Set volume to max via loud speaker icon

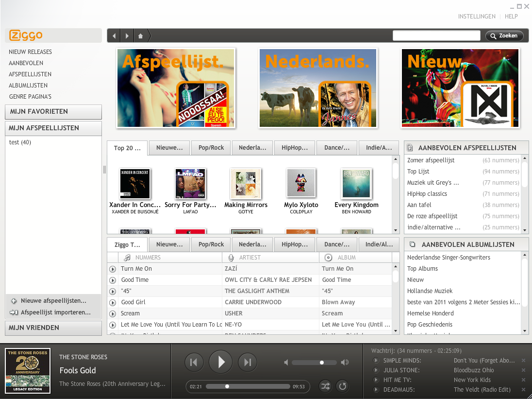345,363
